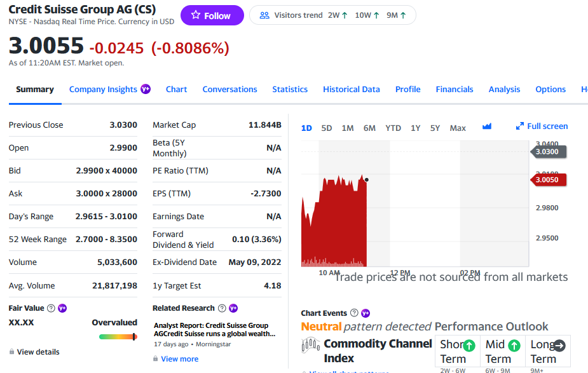Open the Analyst Report Credit Suisse article
This screenshot has width=588, height=373.
pos(214,330)
